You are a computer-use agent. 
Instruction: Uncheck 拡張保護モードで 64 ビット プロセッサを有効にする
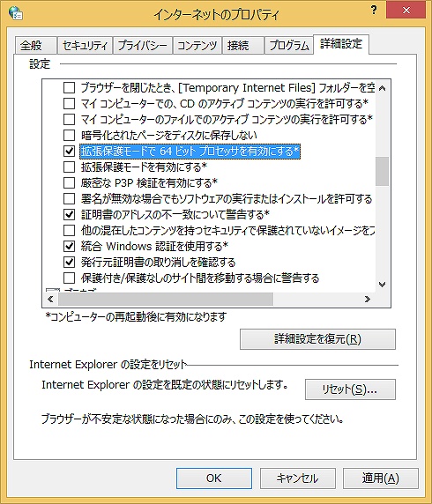tap(69, 151)
